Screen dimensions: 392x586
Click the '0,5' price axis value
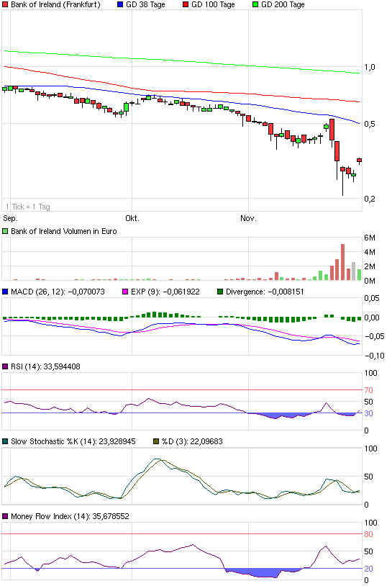pos(370,124)
